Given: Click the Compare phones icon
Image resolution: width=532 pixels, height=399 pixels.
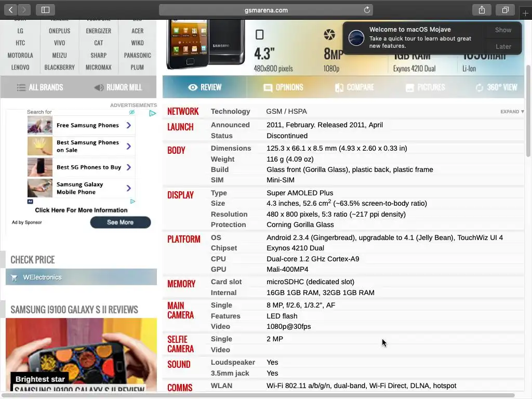Looking at the screenshot, I should tap(339, 88).
